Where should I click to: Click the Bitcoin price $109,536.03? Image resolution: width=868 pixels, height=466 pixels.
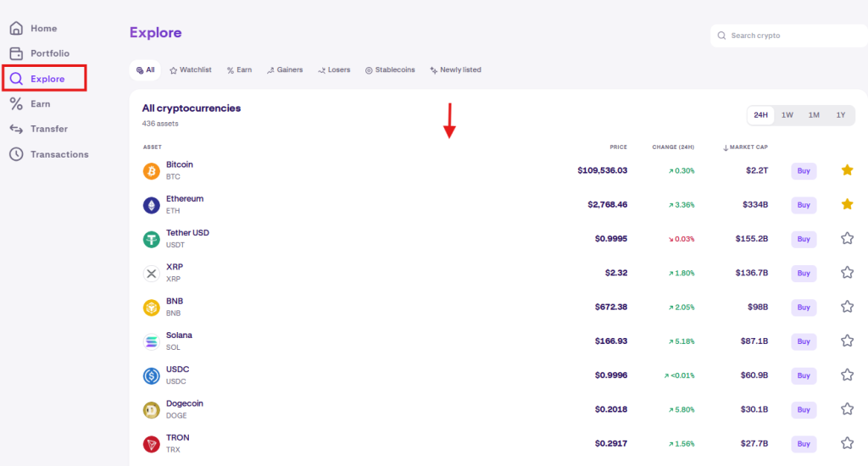(x=603, y=170)
